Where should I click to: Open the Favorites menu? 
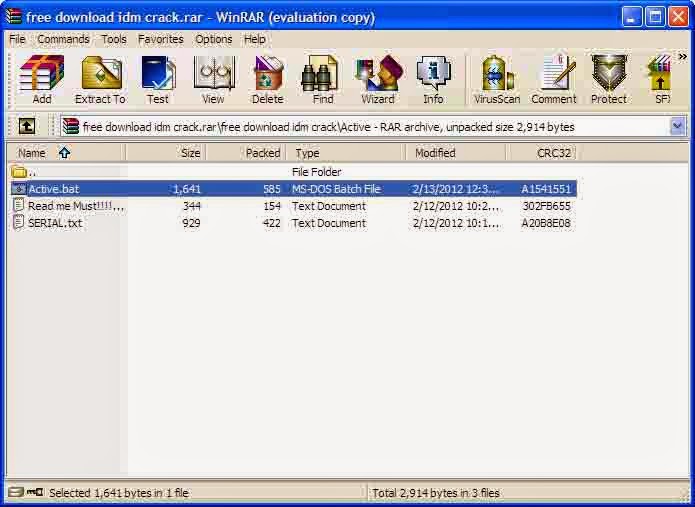160,39
